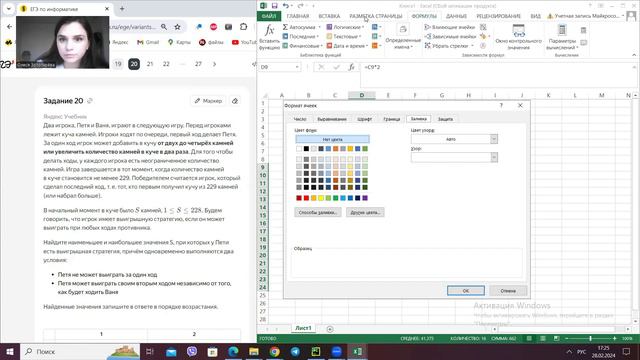
Task: Switch to the РАЗМЕТКА СТРАНИЦЫ ribbon tab
Action: pyautogui.click(x=376, y=16)
